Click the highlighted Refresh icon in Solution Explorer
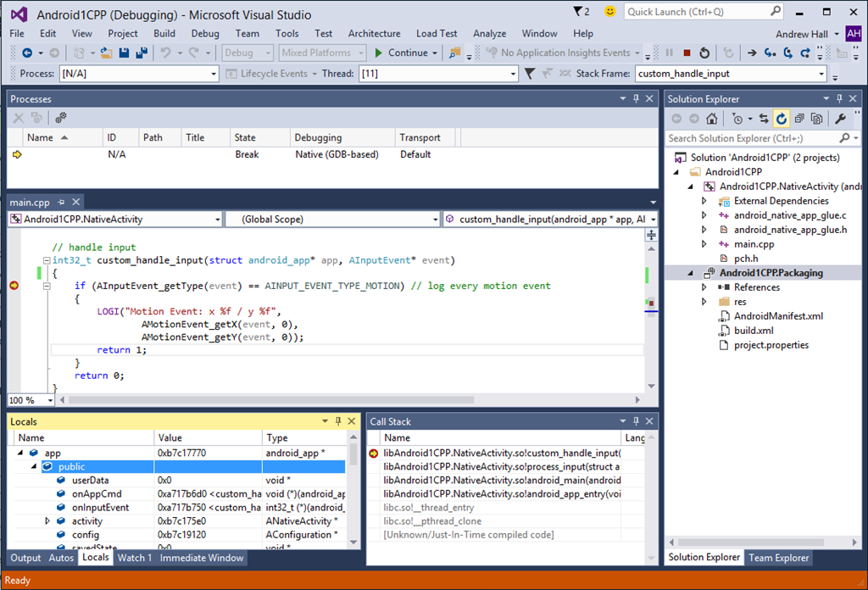Image resolution: width=868 pixels, height=590 pixels. click(781, 119)
